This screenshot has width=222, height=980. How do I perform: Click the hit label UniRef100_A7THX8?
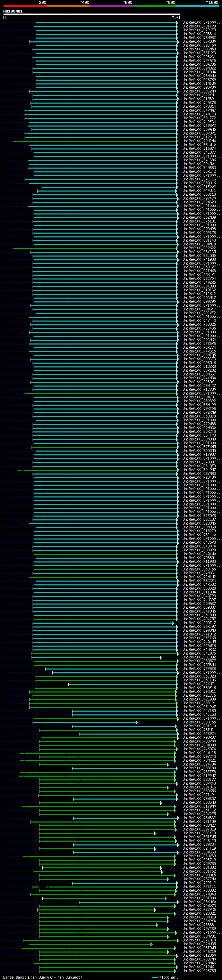point(199,271)
